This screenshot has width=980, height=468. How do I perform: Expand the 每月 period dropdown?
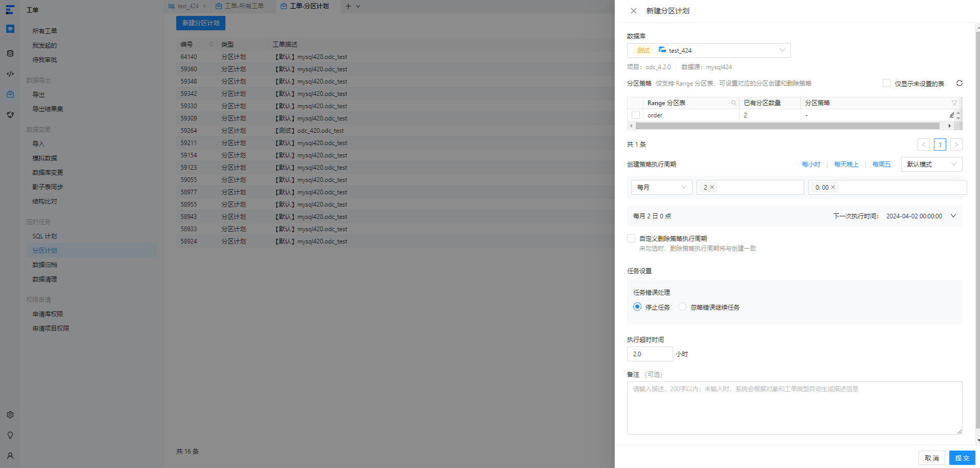point(661,187)
